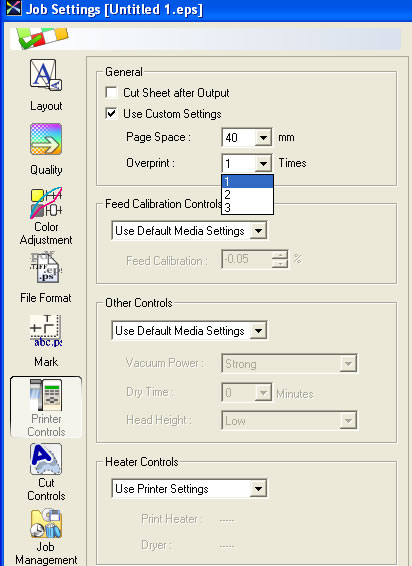Choose 3 in the Overprint list
Image resolution: width=412 pixels, height=566 pixels.
click(x=247, y=208)
